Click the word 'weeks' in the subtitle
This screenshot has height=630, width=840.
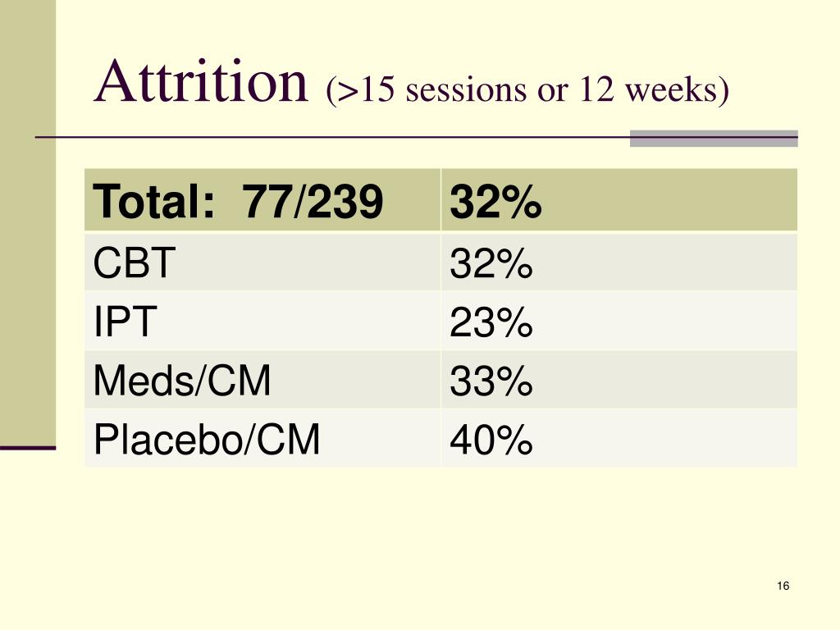[x=672, y=89]
